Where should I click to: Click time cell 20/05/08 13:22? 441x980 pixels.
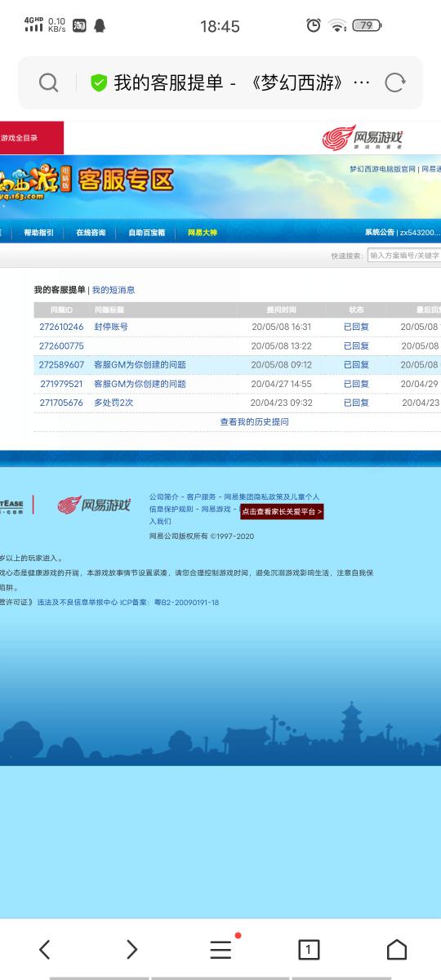point(282,346)
